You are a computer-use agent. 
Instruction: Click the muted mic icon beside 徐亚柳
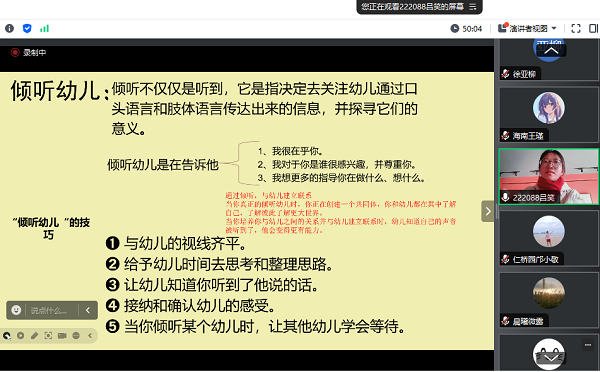(505, 73)
